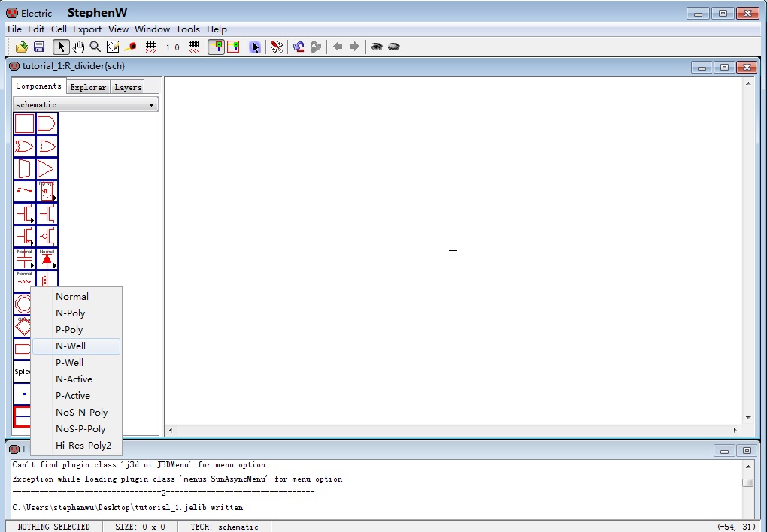The height and width of the screenshot is (532, 767).
Task: Open Preferences wrench icon in toolbar
Action: point(277,47)
